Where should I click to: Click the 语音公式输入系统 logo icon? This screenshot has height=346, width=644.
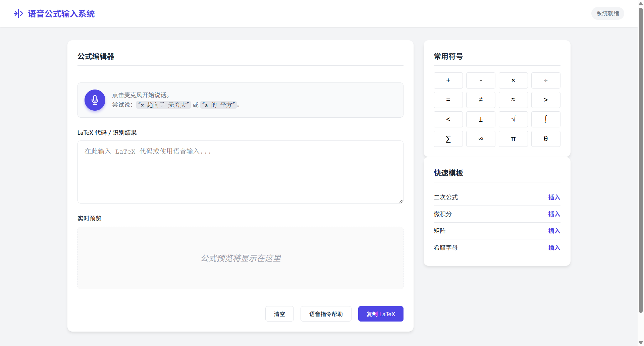coord(18,13)
